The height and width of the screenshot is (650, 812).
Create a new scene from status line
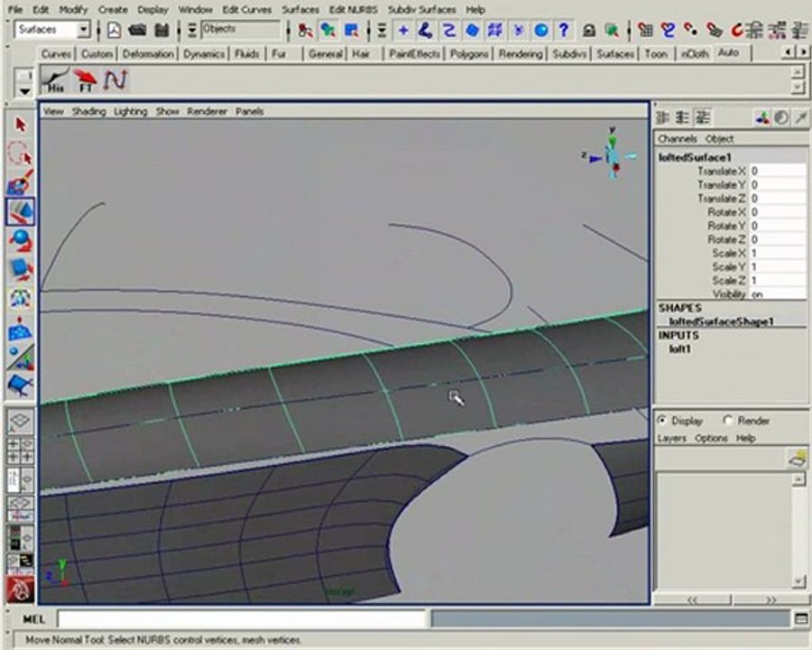114,30
